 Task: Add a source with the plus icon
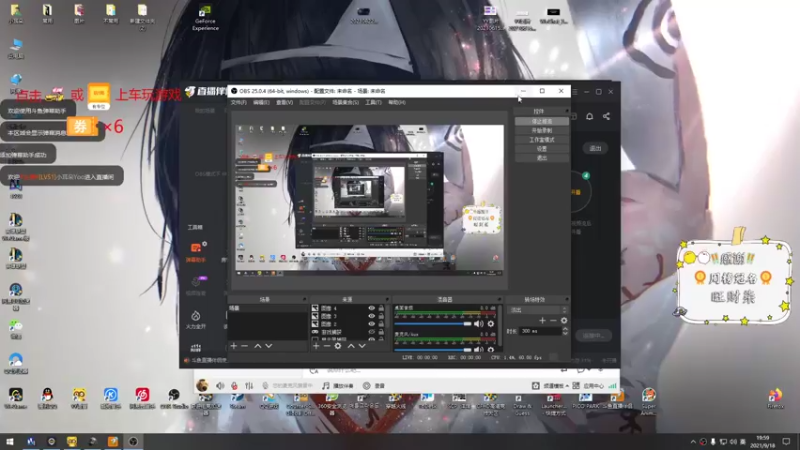coord(316,346)
